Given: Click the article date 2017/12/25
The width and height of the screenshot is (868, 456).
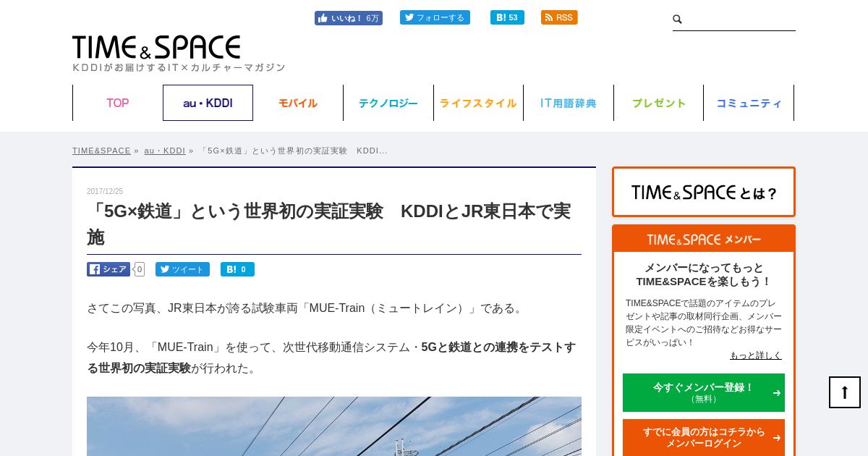Looking at the screenshot, I should [105, 192].
